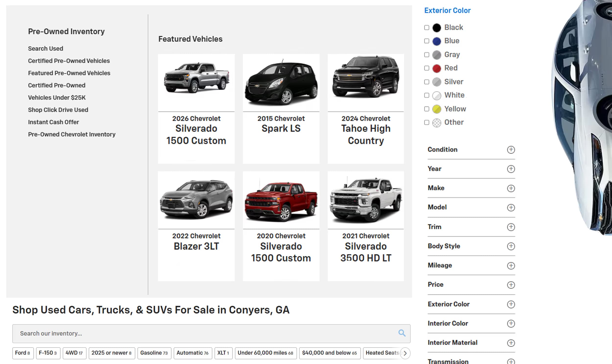Check the Black exterior color checkbox
This screenshot has height=364, width=612.
click(426, 27)
